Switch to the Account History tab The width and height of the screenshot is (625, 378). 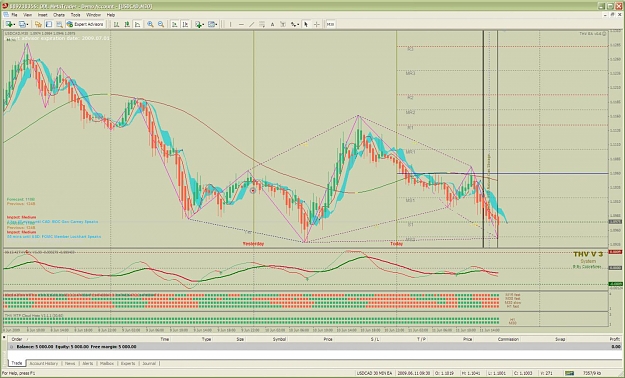pyautogui.click(x=44, y=363)
